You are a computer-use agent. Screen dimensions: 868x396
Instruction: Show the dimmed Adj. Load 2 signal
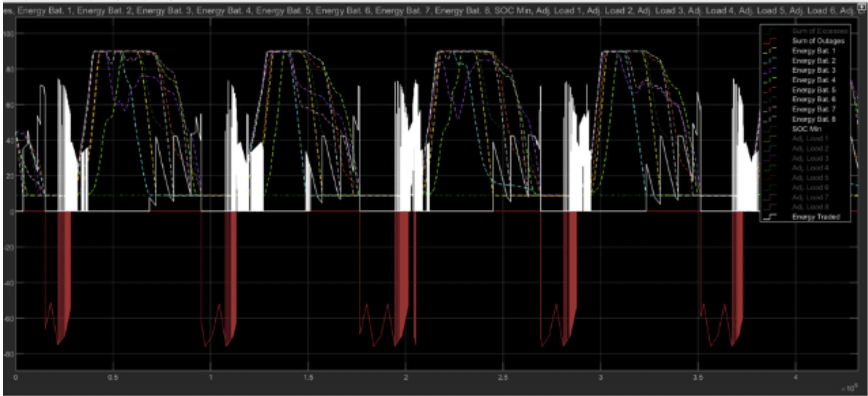click(x=810, y=148)
